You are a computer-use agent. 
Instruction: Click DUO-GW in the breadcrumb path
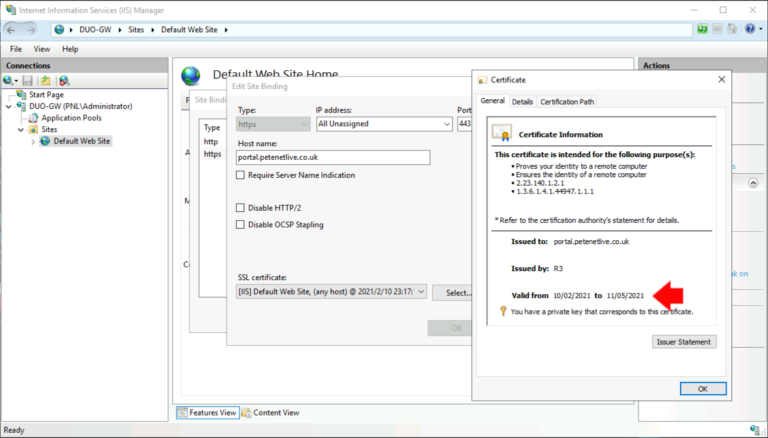[96, 29]
